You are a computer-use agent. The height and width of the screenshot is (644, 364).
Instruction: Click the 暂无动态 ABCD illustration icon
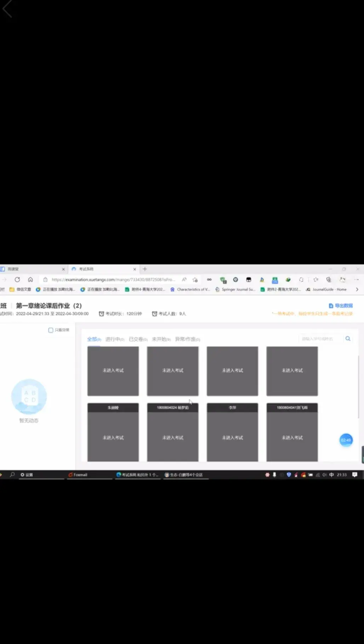click(29, 397)
